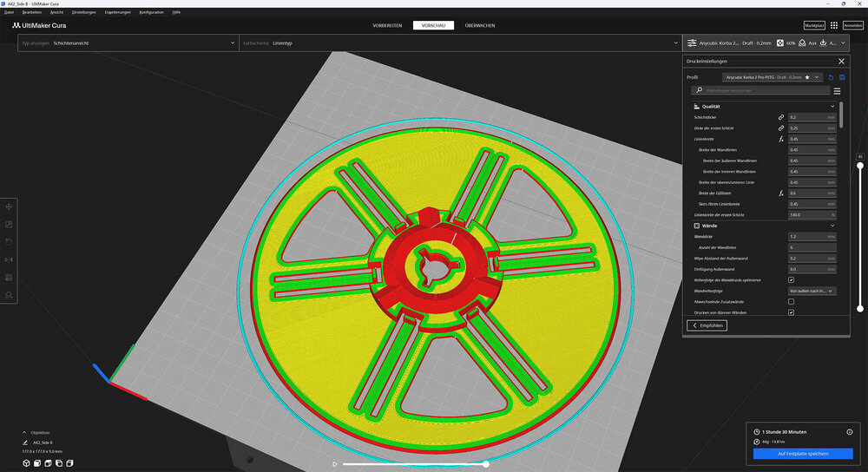Click the 'Empfohlen' button
The image size is (868, 472).
pyautogui.click(x=707, y=325)
